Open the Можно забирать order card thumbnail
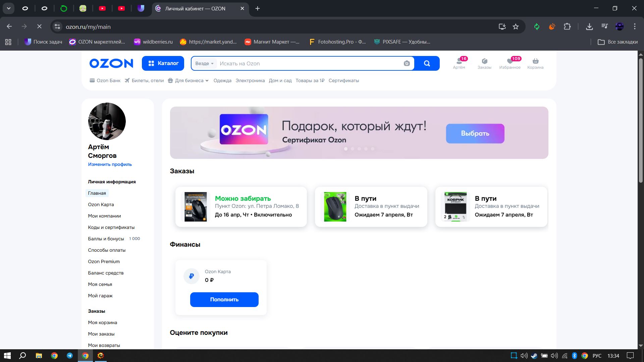 pos(196,207)
